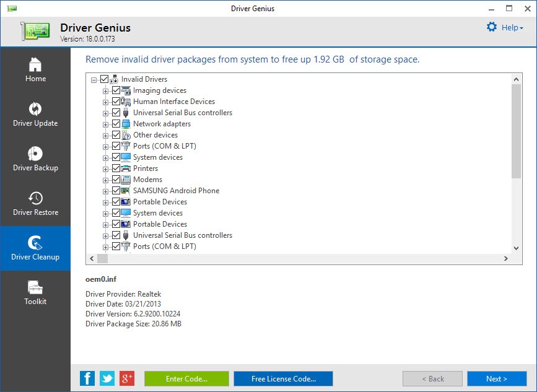Click the driver list vertical scrollbar thumb

[516, 131]
